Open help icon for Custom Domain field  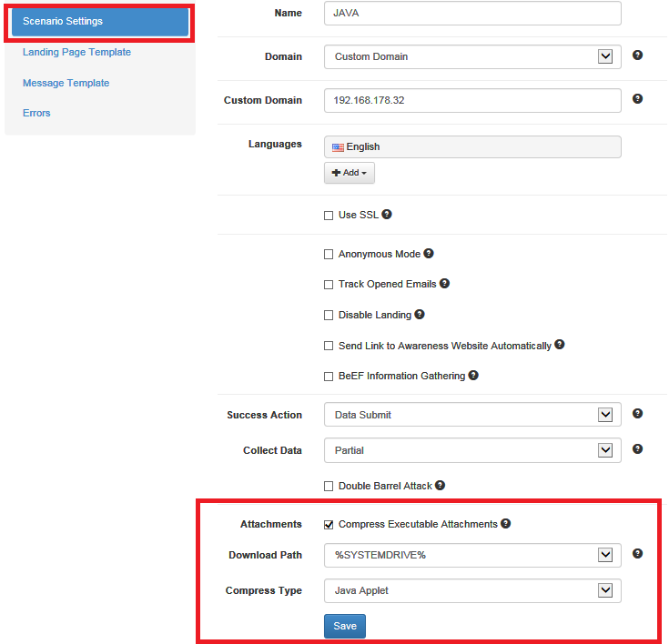637,98
